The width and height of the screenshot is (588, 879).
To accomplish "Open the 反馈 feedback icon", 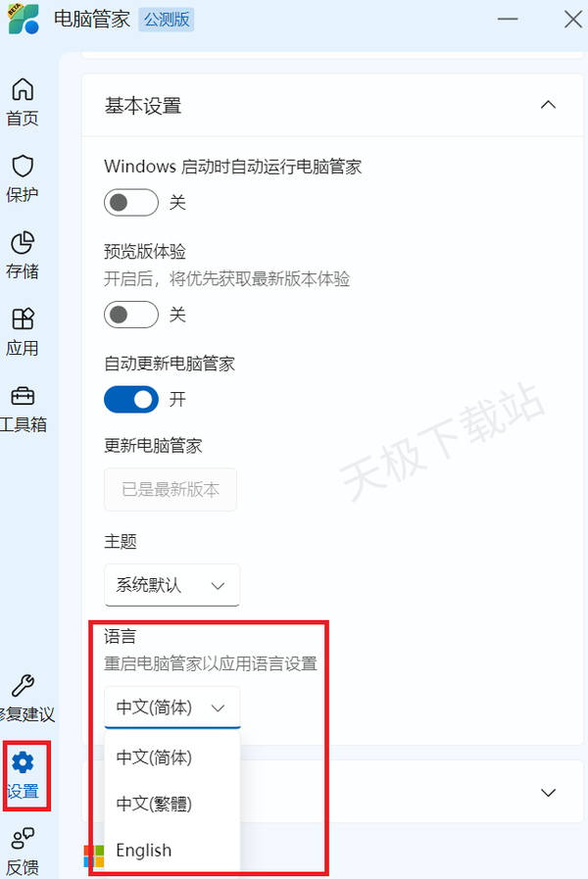I will 23,839.
